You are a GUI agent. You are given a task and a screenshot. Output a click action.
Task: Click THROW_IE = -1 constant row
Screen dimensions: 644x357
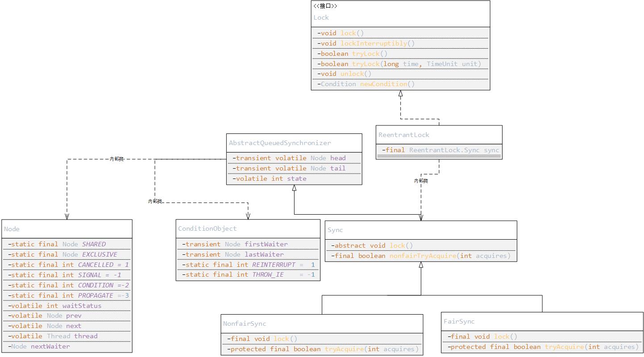[249, 274]
